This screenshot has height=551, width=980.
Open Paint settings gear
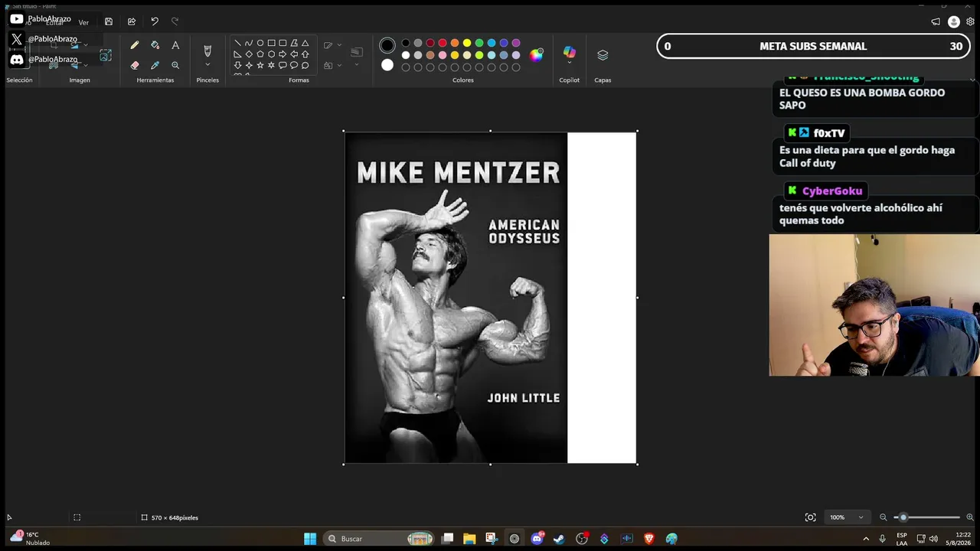point(970,21)
